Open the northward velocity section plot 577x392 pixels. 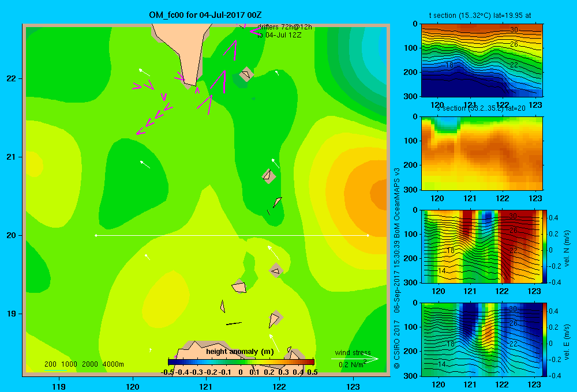point(482,246)
